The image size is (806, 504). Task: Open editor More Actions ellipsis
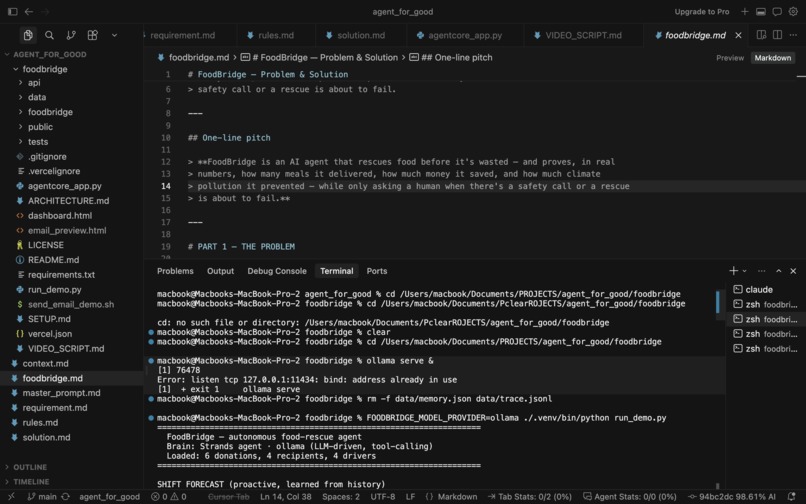point(793,35)
